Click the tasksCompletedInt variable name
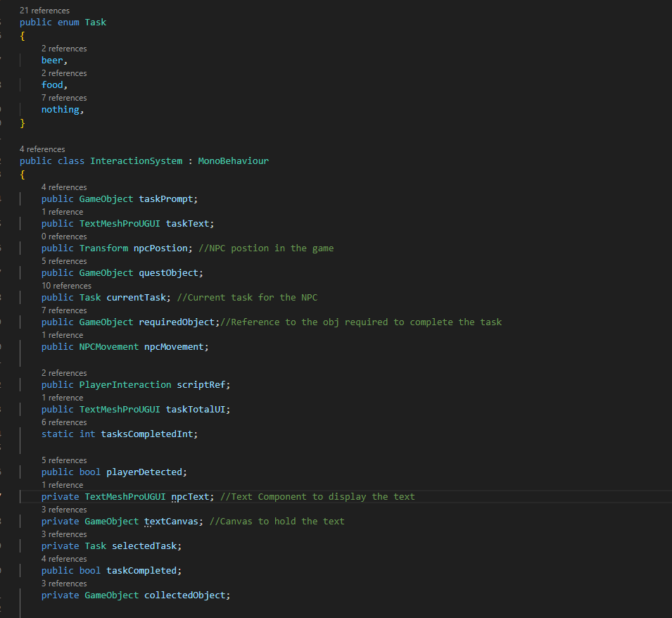This screenshot has height=618, width=672. tap(147, 434)
